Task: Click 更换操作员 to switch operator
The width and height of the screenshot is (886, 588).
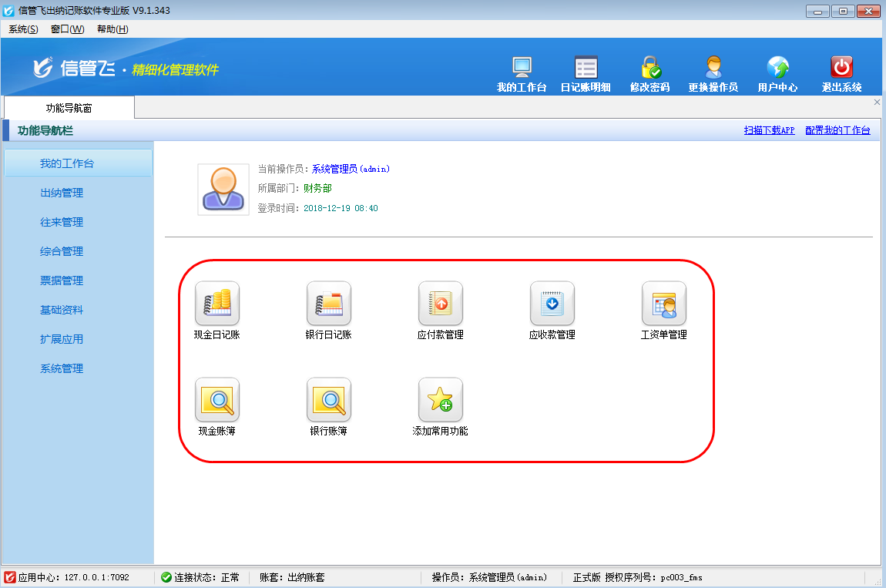Action: pos(713,72)
